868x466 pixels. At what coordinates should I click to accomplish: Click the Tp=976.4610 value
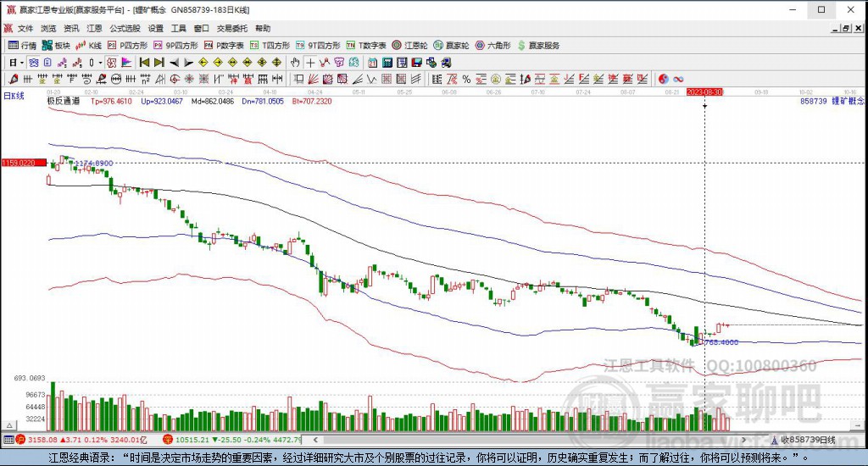pyautogui.click(x=111, y=102)
